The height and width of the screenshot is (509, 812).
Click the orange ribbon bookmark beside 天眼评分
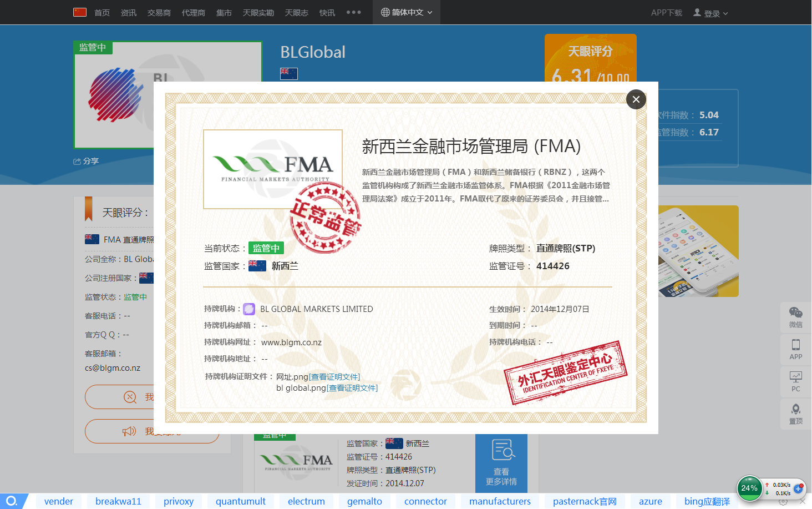point(88,209)
